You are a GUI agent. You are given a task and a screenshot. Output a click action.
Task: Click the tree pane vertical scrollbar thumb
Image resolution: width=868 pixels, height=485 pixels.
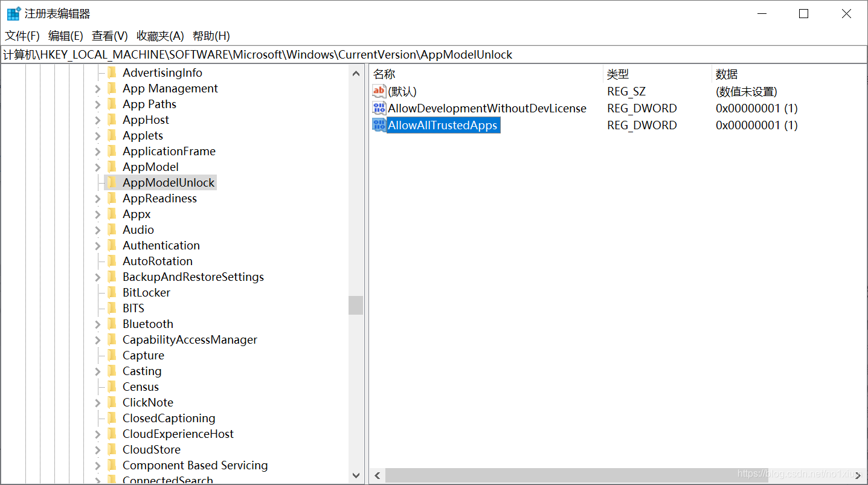[x=356, y=305]
